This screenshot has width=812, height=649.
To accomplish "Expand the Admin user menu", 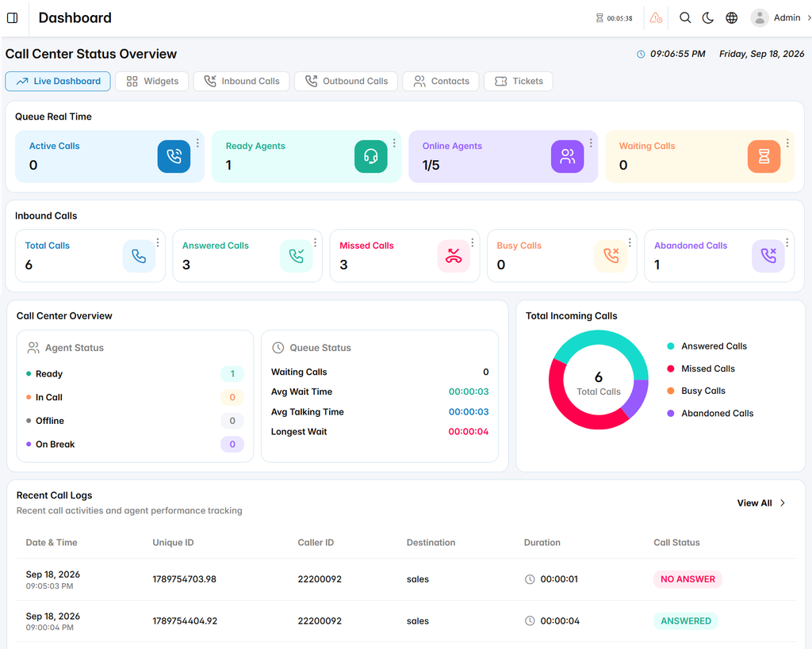I will (x=780, y=18).
